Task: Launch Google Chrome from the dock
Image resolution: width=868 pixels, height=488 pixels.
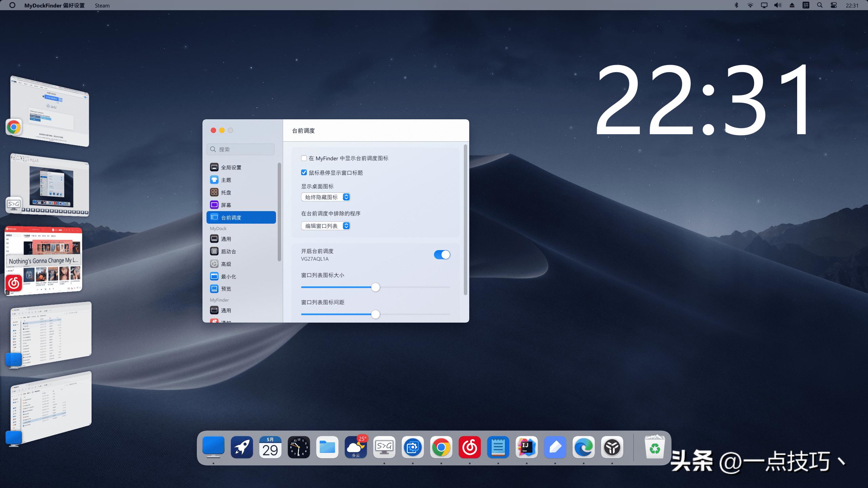Action: click(x=441, y=447)
